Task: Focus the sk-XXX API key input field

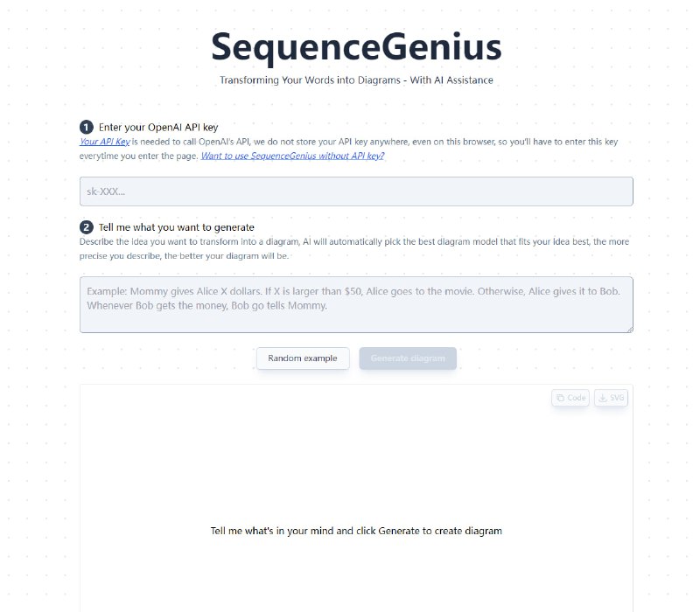Action: coord(356,191)
